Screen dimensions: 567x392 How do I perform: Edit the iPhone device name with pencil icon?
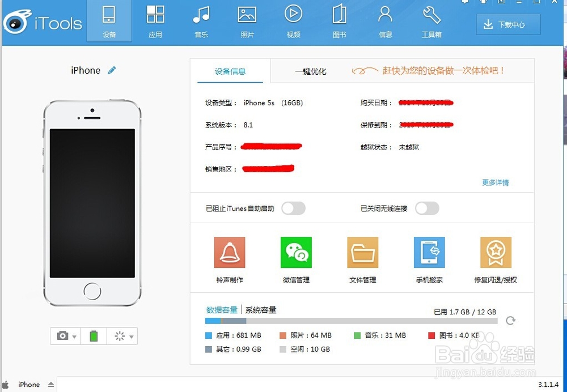pyautogui.click(x=112, y=70)
